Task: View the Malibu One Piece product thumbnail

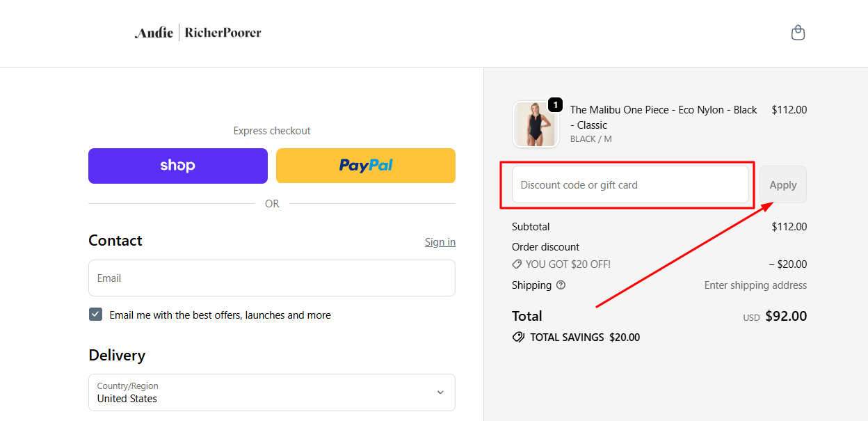Action: pos(536,124)
